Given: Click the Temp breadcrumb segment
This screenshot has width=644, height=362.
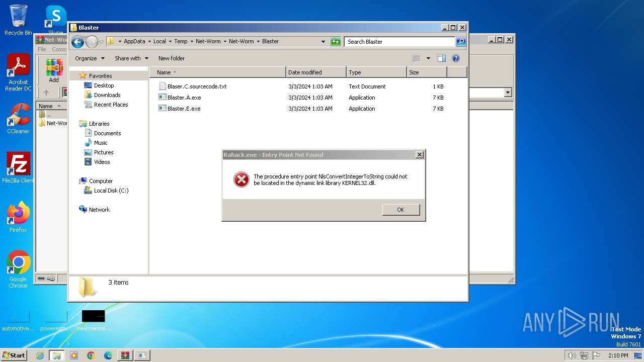Looking at the screenshot, I should 181,42.
